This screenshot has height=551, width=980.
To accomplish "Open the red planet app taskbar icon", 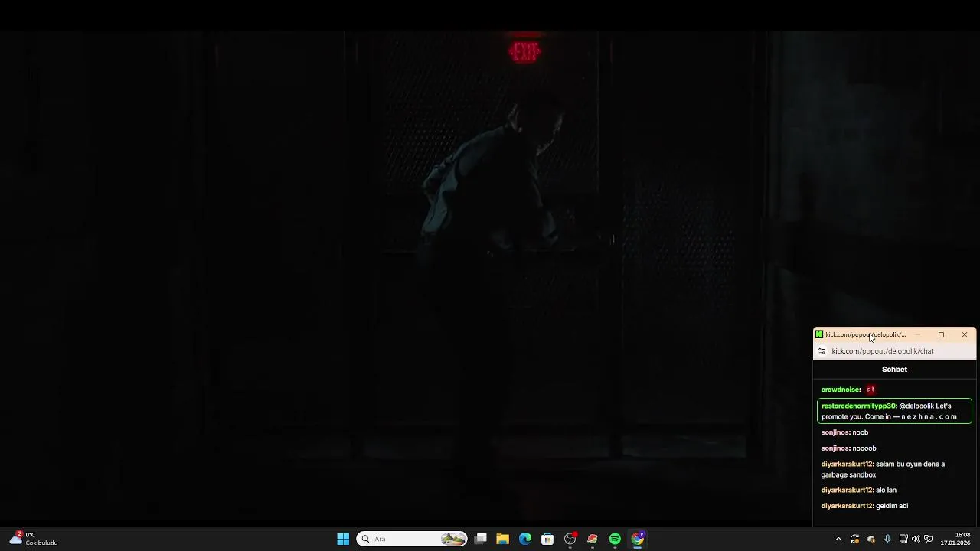I will [x=593, y=539].
